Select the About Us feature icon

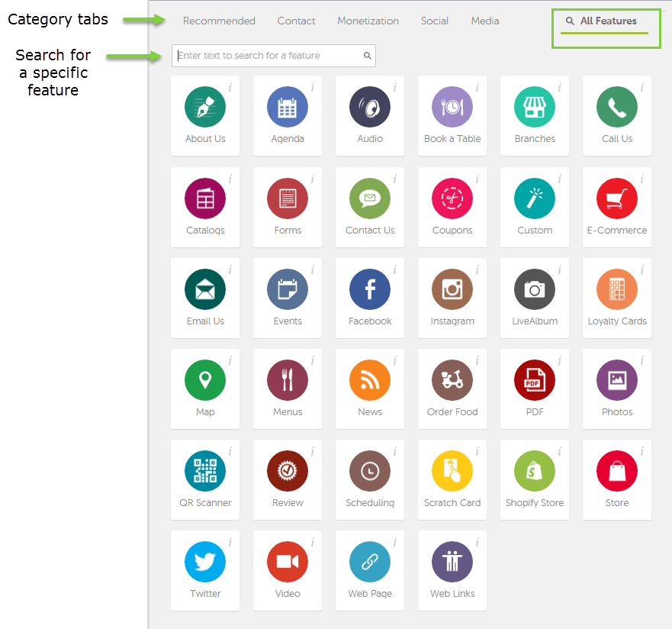tap(205, 108)
